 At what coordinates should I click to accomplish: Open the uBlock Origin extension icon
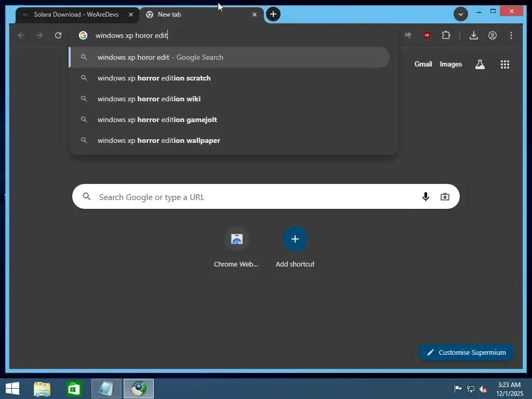click(427, 35)
